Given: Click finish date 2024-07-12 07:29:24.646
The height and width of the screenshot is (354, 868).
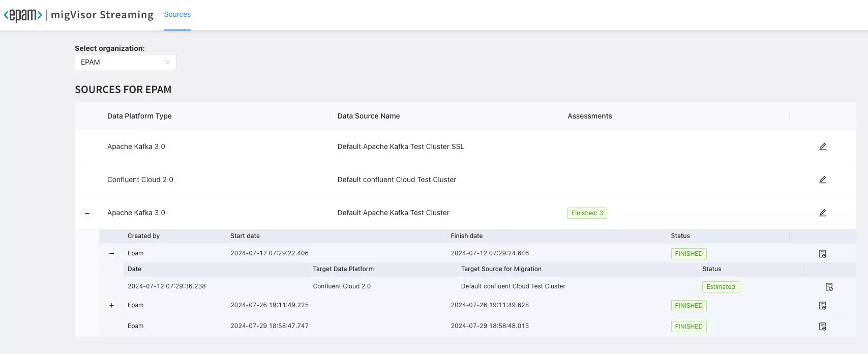Looking at the screenshot, I should tap(490, 253).
